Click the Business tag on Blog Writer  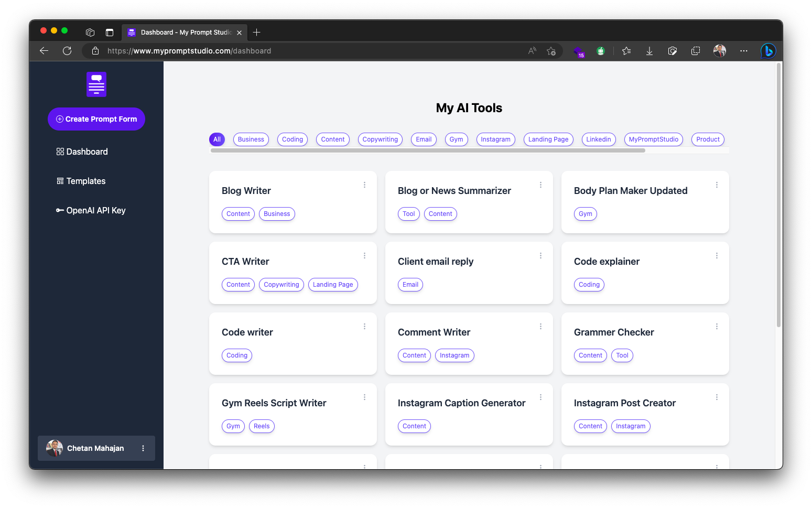coord(277,214)
